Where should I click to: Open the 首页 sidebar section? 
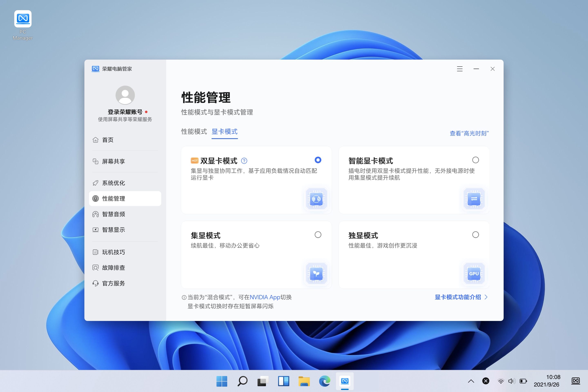(108, 140)
